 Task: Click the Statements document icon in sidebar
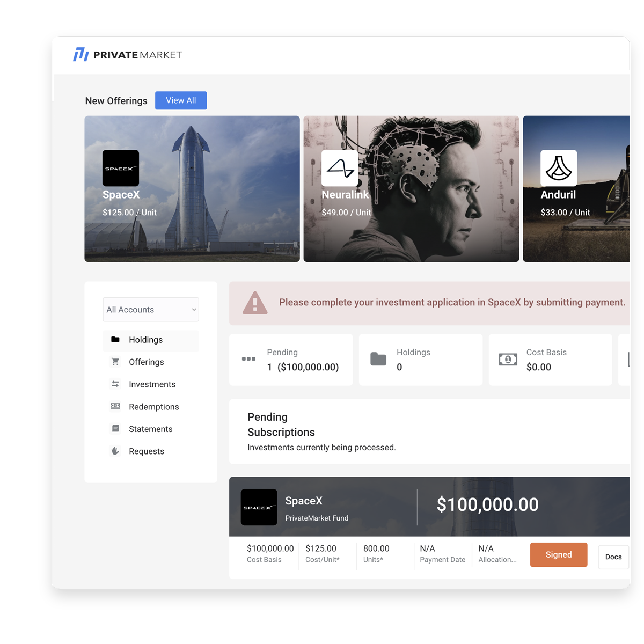(115, 429)
